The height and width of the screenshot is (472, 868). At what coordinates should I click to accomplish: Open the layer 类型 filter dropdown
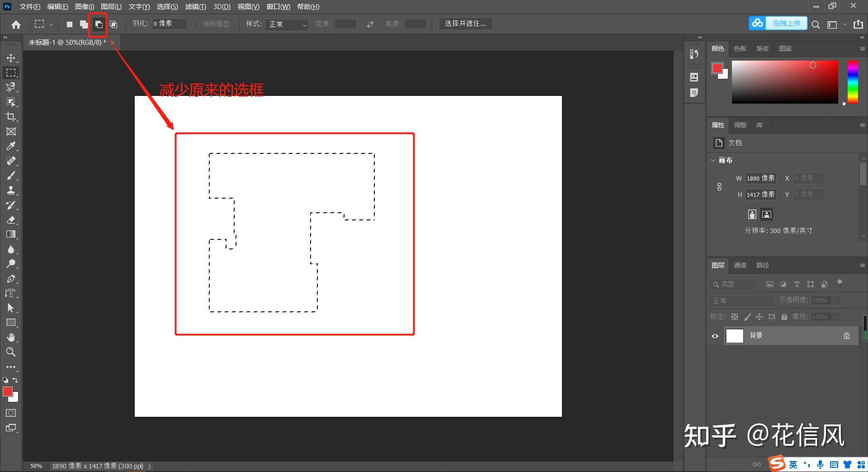tap(733, 284)
